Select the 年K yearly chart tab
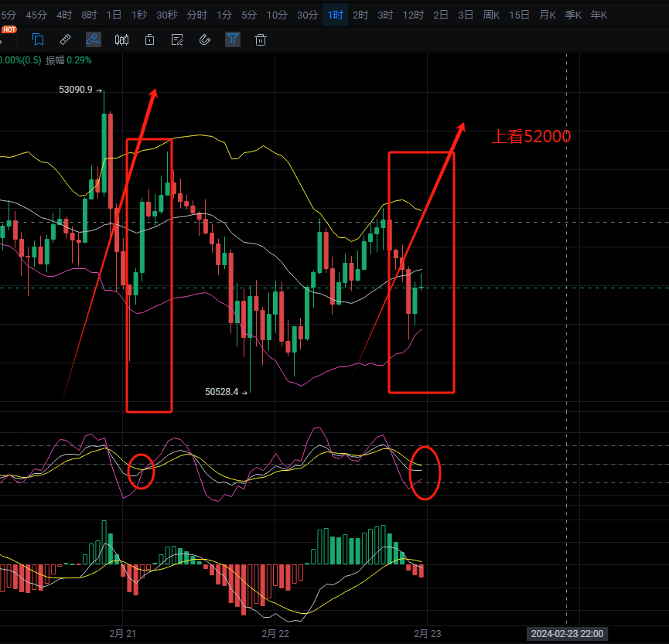Viewport: 669px width, 644px height. point(599,14)
